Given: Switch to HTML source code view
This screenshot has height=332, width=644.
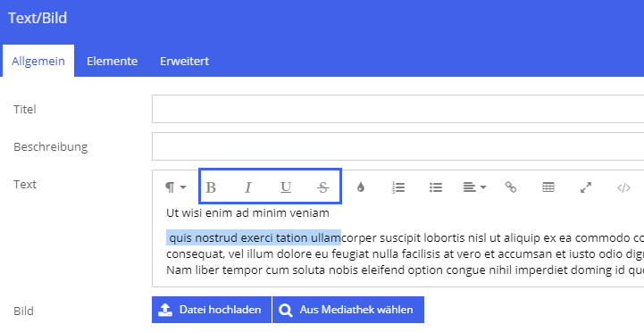Looking at the screenshot, I should pyautogui.click(x=623, y=188).
